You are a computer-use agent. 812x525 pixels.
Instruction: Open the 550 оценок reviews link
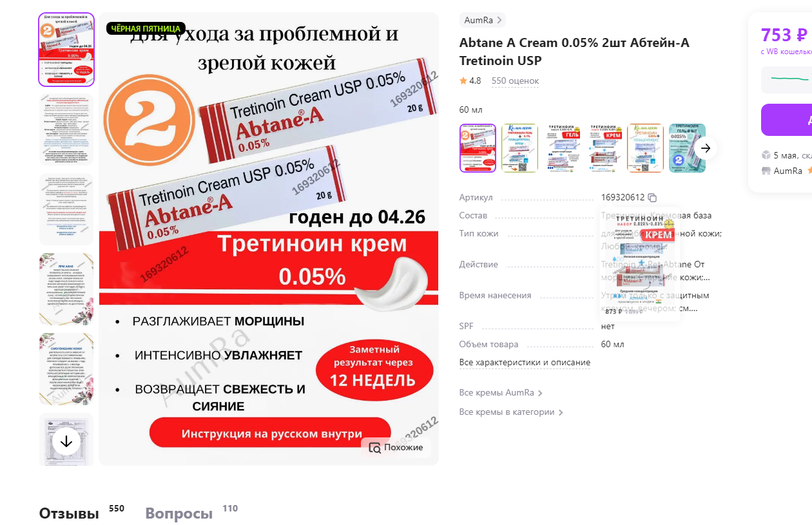tap(515, 81)
